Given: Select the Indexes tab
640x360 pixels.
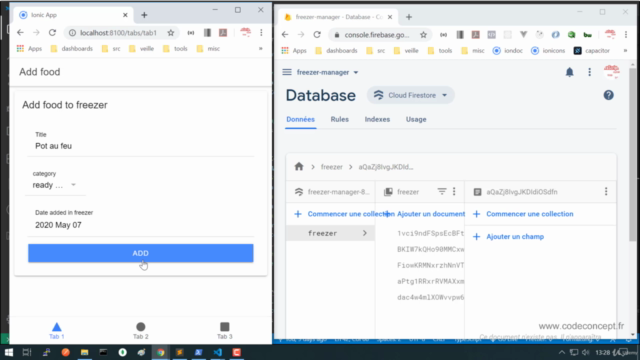Looking at the screenshot, I should pyautogui.click(x=377, y=119).
